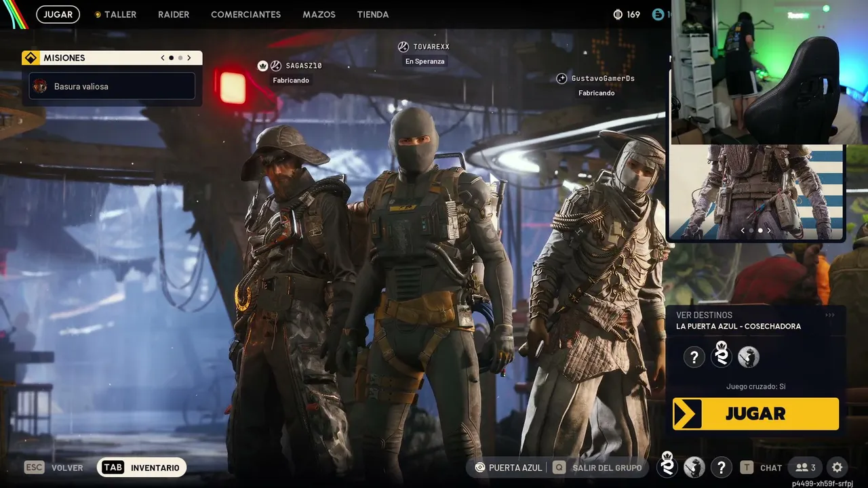Click the LA PUERTA AZUL - COSECHADORA destination
868x488 pixels.
(x=738, y=326)
